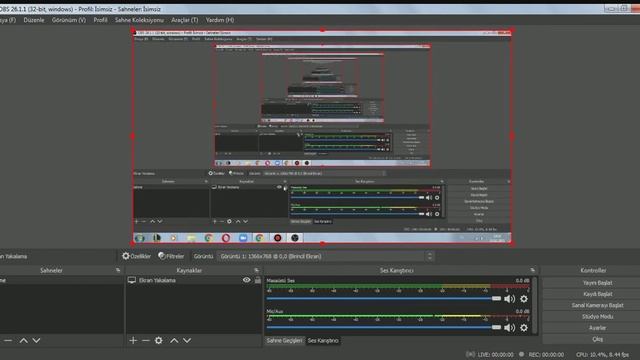Move source up arrow in Kaynaklar

point(174,340)
